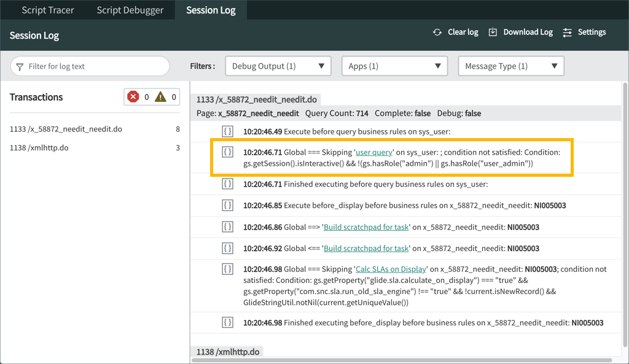Click the code icon next to the Calc SLAs entry
The width and height of the screenshot is (629, 364).
[x=228, y=269]
